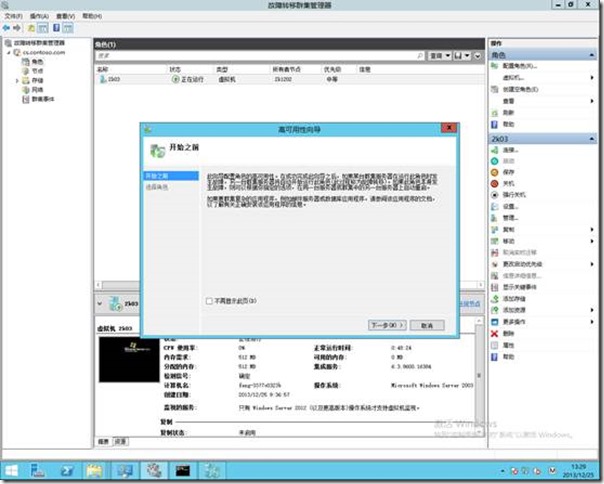604x484 pixels.
Task: Open the 操作(A) menu
Action: pyautogui.click(x=39, y=16)
